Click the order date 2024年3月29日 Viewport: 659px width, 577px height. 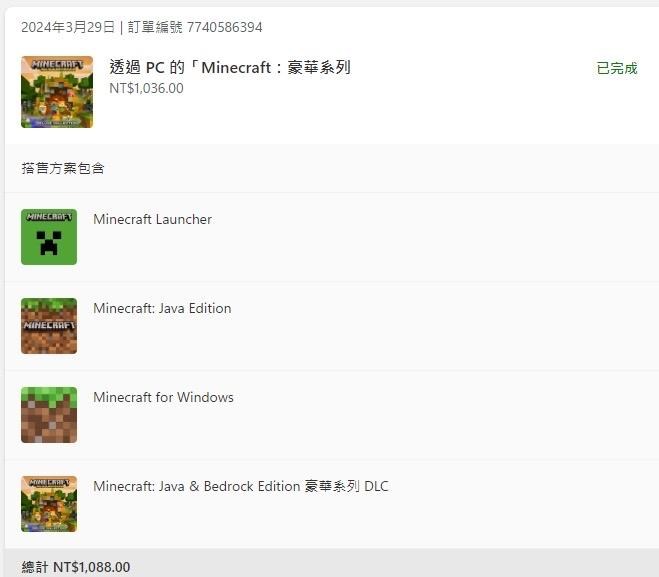coord(68,27)
